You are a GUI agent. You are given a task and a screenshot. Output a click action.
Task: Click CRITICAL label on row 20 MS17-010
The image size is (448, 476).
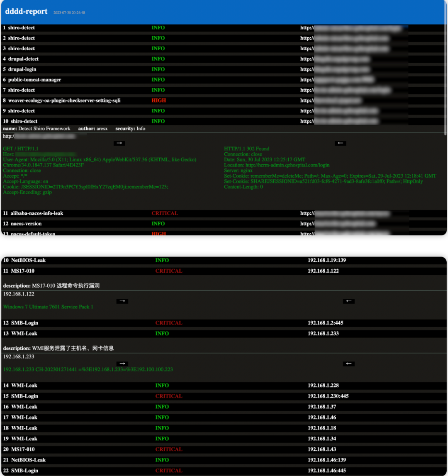169,449
